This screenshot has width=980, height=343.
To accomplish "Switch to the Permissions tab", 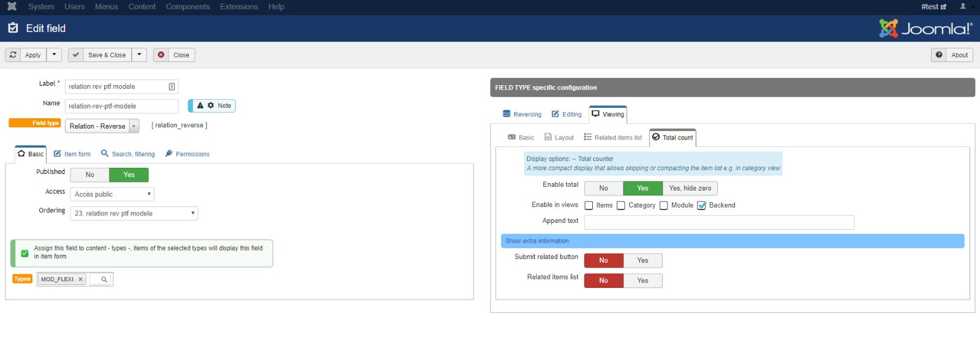I will pyautogui.click(x=187, y=154).
